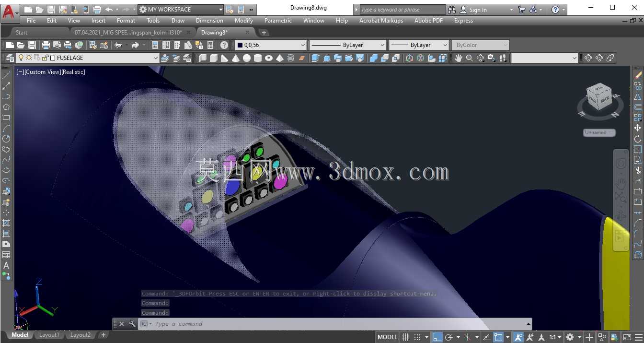The width and height of the screenshot is (644, 343).
Task: Toggle snap mode in status bar
Action: [x=417, y=337]
